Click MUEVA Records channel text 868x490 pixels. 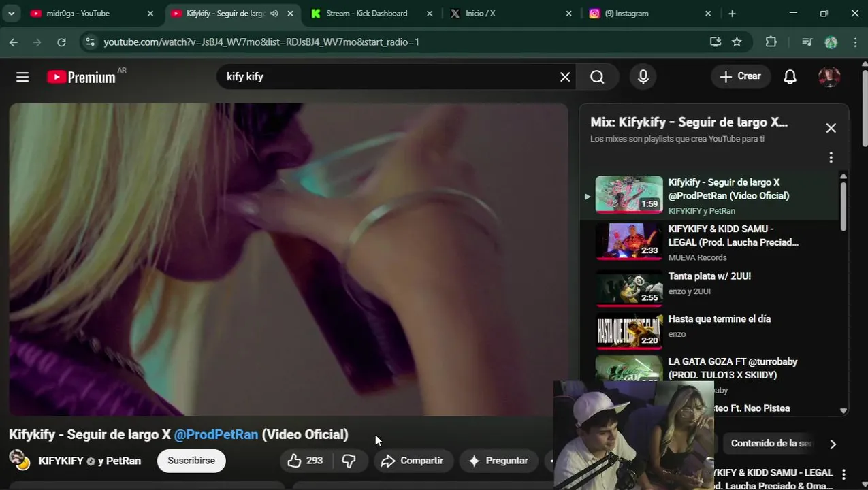click(x=698, y=257)
